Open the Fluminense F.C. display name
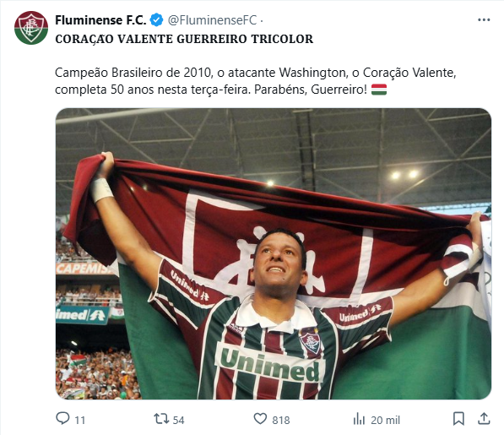 coord(100,20)
